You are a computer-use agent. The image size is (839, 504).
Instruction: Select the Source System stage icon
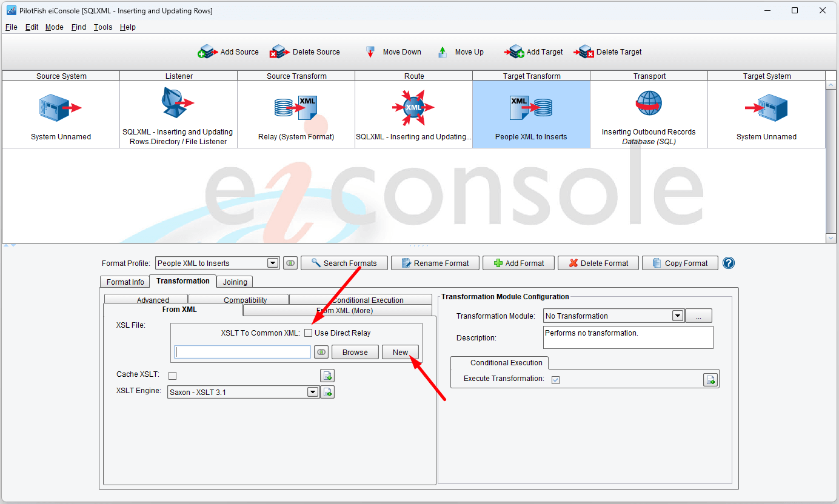tap(61, 108)
